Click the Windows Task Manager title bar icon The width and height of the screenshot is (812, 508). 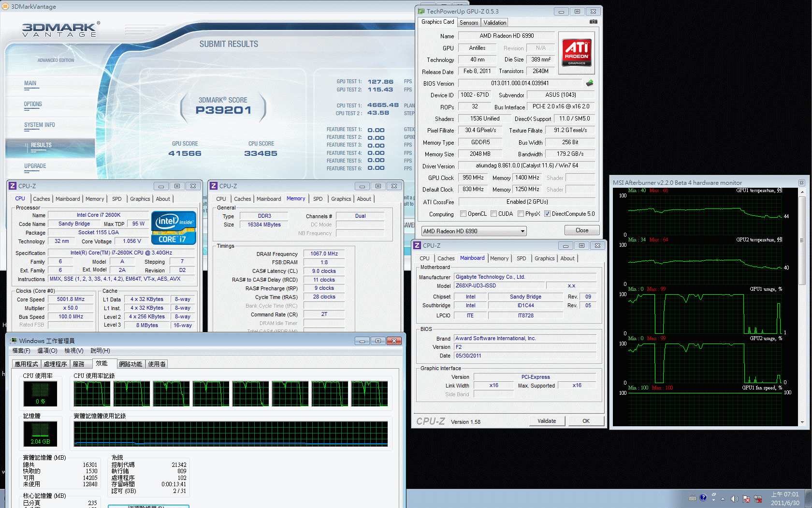pos(14,341)
